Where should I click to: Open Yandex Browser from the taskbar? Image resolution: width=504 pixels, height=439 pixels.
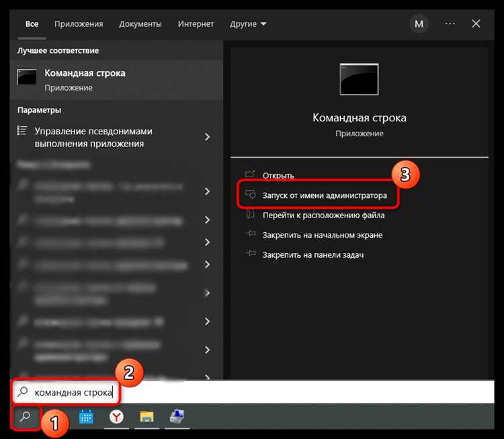[116, 417]
